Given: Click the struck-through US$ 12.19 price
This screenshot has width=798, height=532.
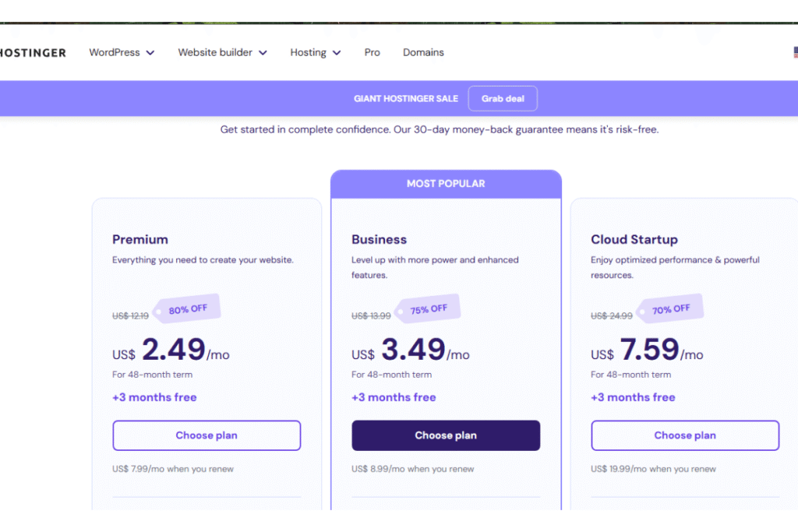Looking at the screenshot, I should tap(130, 315).
